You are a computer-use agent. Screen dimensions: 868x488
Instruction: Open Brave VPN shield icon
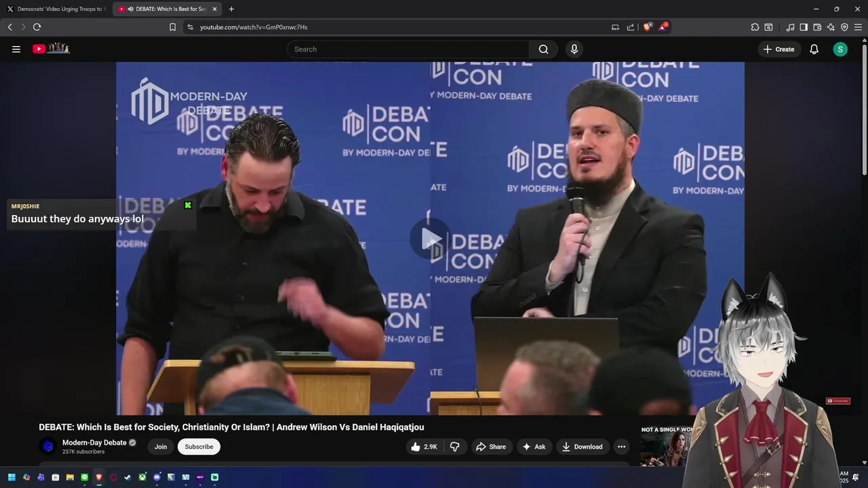pyautogui.click(x=844, y=27)
